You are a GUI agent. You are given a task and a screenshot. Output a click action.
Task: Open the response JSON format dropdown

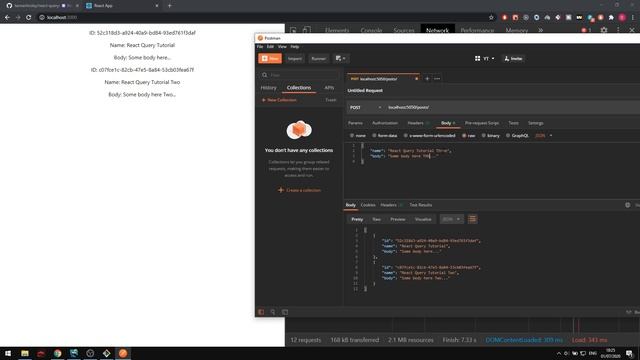coord(451,219)
